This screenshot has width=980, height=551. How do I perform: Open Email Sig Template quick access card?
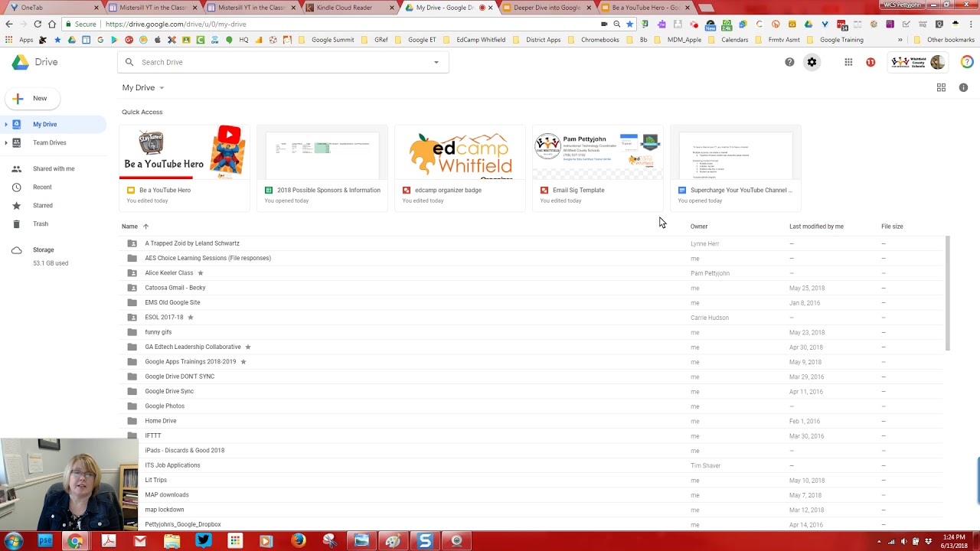[598, 168]
